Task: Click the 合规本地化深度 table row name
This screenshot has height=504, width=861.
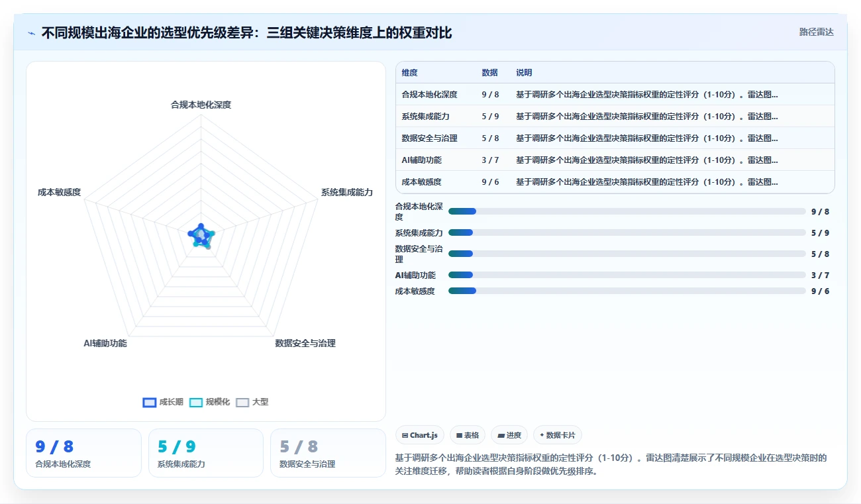Action: 429,95
